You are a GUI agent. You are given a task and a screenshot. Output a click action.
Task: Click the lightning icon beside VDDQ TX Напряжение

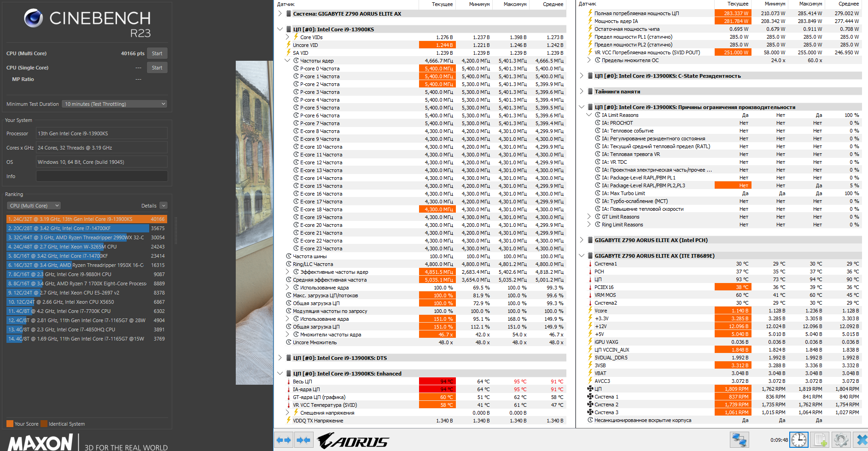pos(289,421)
